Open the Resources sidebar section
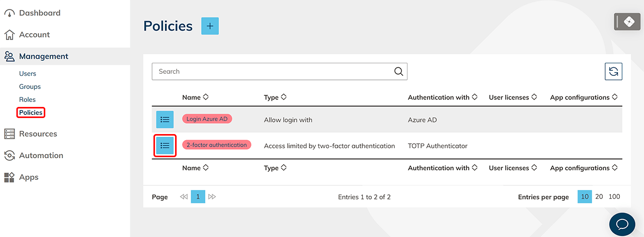Viewport: 644px width, 237px height. pos(38,134)
